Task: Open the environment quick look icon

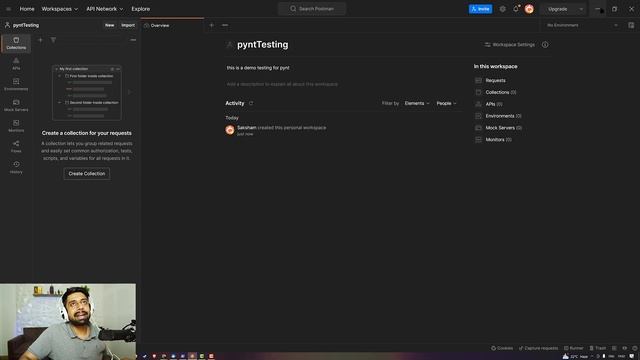Action: [631, 25]
